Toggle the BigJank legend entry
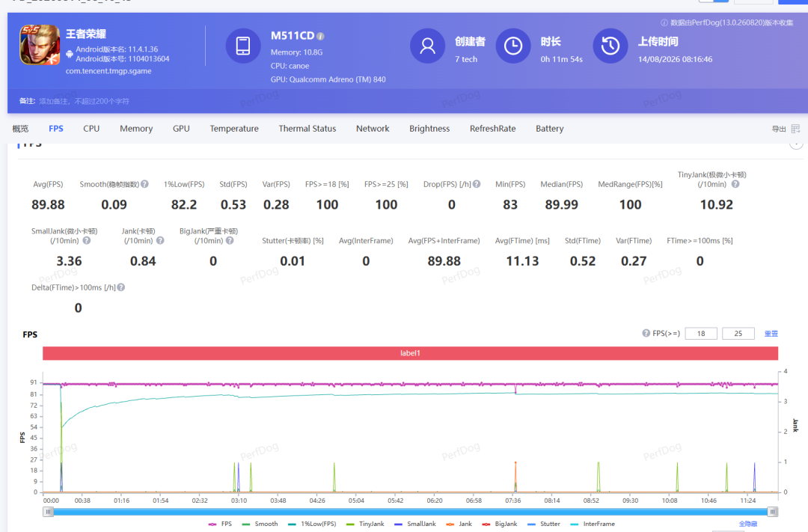 [x=499, y=524]
